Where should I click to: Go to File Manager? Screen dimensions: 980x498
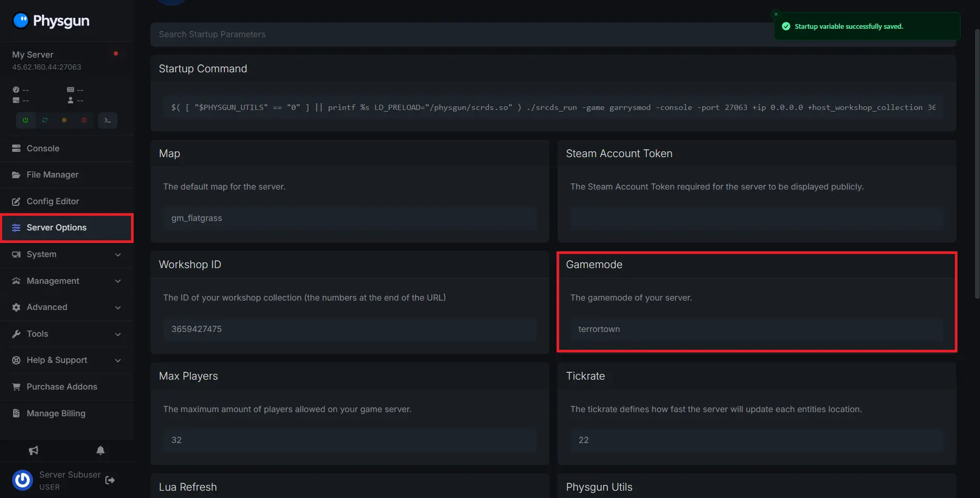(52, 175)
